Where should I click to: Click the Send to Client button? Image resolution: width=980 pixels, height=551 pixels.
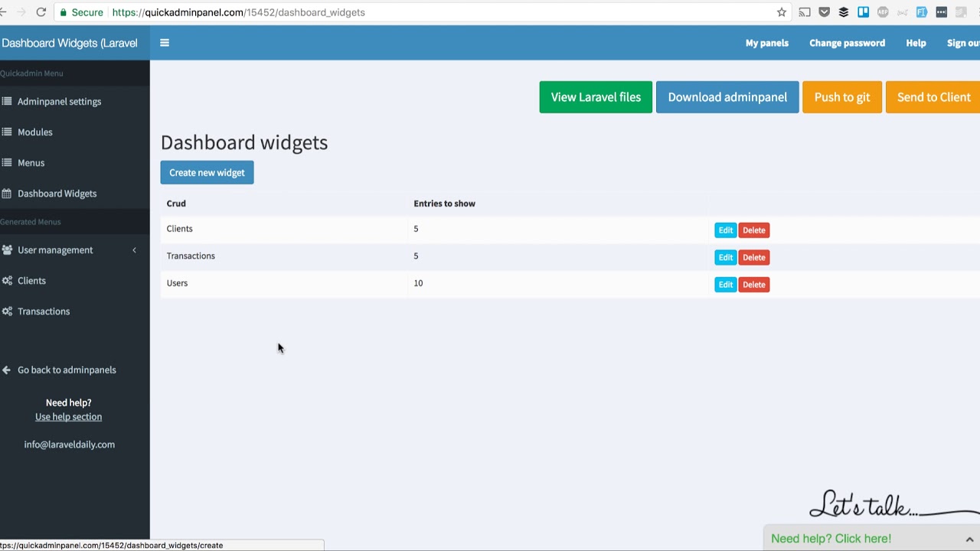[x=933, y=97]
